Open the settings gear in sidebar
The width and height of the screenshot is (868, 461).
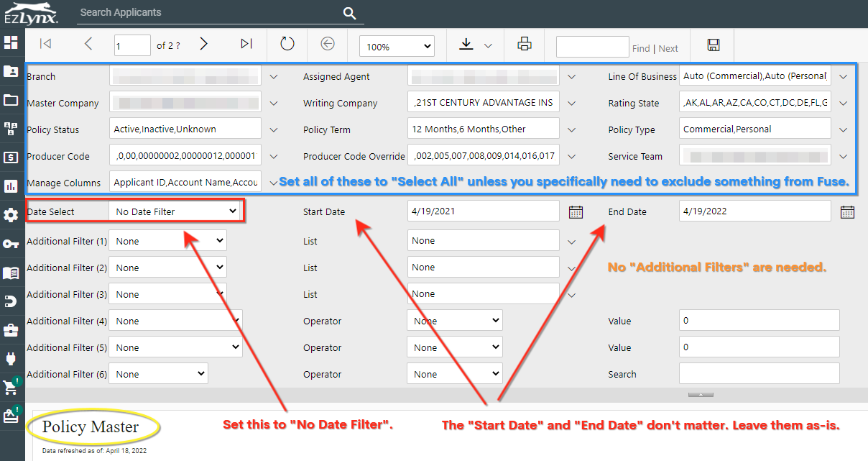coord(11,215)
